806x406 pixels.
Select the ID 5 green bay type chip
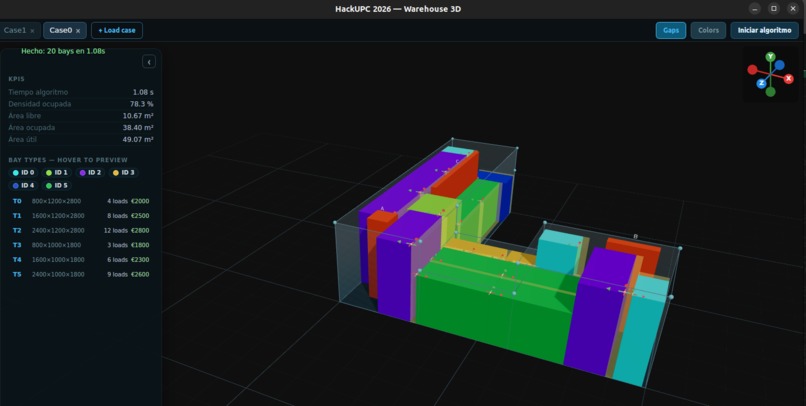57,186
